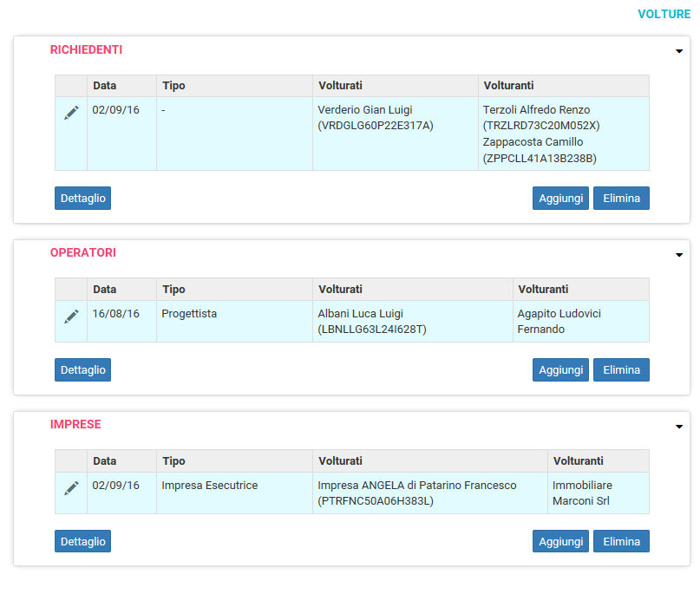
Task: Open Dettaglio in Richiedenti section
Action: coord(83,199)
